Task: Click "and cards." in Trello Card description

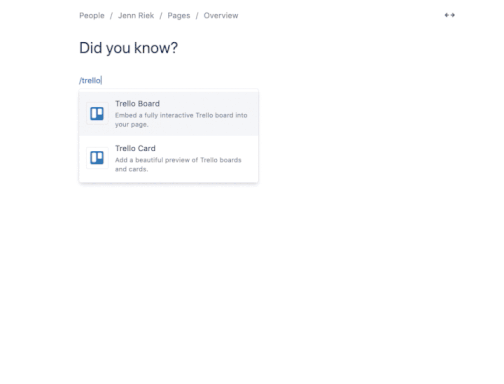Action: click(131, 169)
